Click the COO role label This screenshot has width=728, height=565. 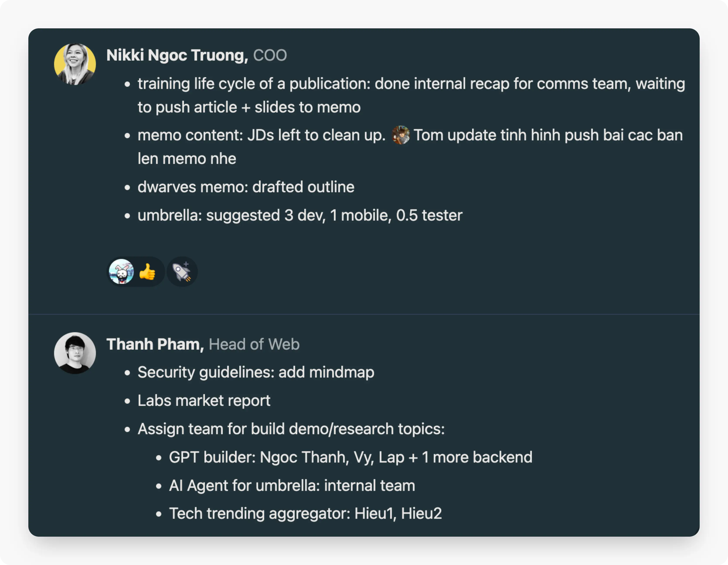coord(270,55)
